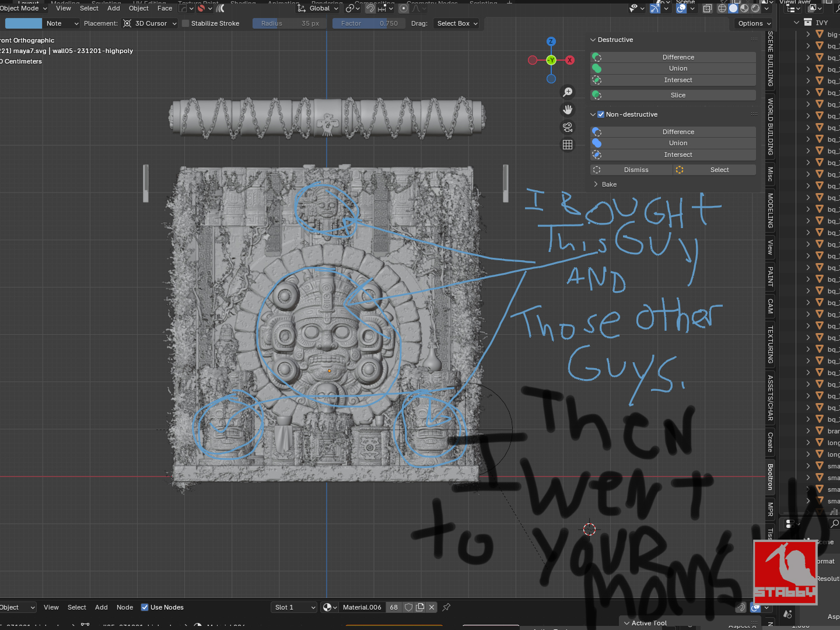
Task: Select the pan hand viewport icon
Action: (x=568, y=110)
